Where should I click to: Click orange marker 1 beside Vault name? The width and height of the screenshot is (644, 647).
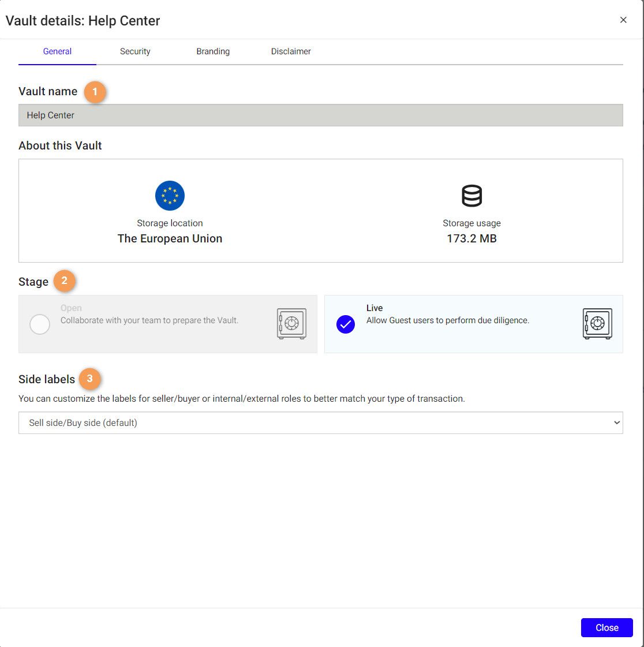[x=95, y=92]
